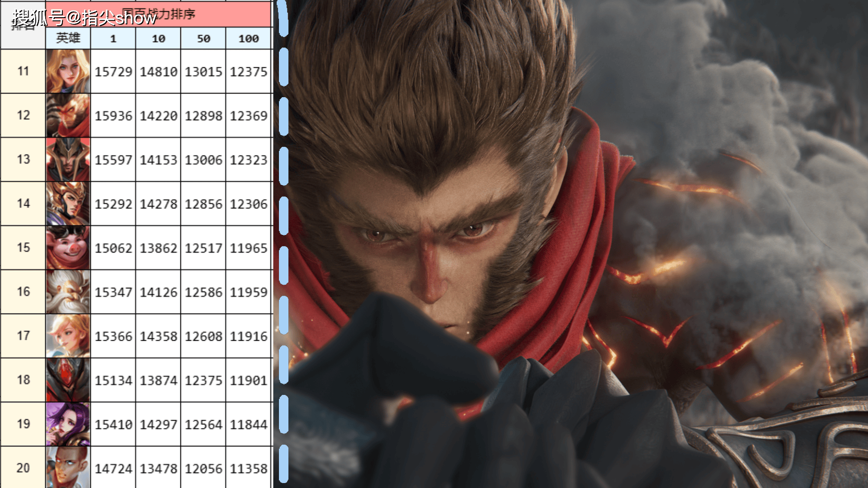Click the column header labeled 100
The width and height of the screenshot is (868, 488).
pos(249,38)
